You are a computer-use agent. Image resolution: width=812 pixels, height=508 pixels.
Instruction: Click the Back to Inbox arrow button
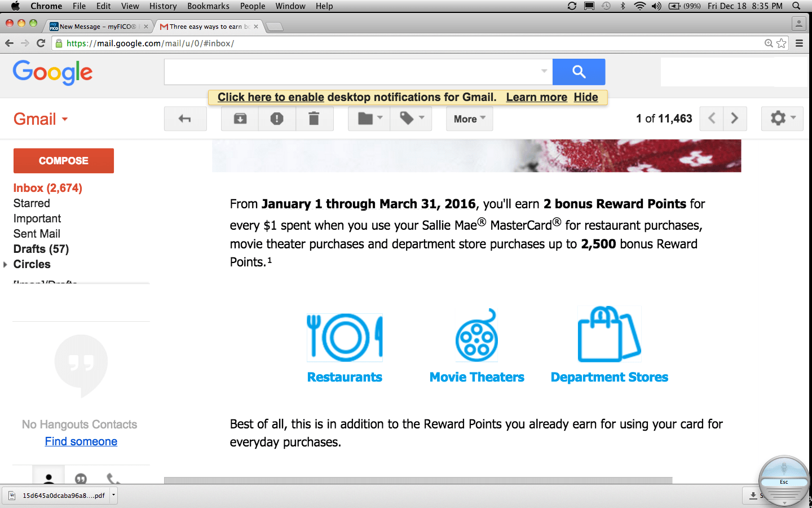185,119
